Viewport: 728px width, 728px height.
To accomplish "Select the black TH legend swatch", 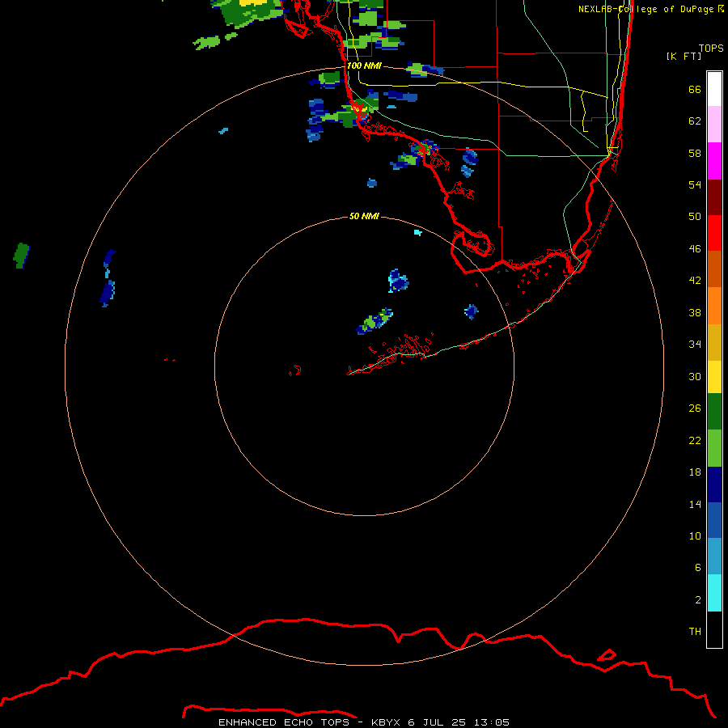I will pyautogui.click(x=714, y=629).
